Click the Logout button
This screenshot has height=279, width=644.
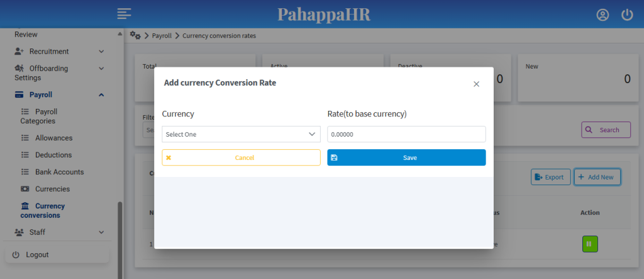tap(37, 254)
